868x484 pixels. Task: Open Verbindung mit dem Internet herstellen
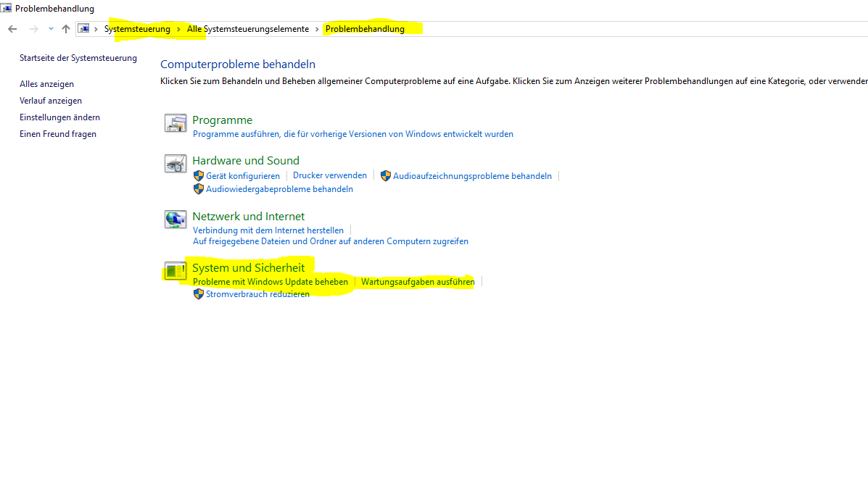[268, 230]
